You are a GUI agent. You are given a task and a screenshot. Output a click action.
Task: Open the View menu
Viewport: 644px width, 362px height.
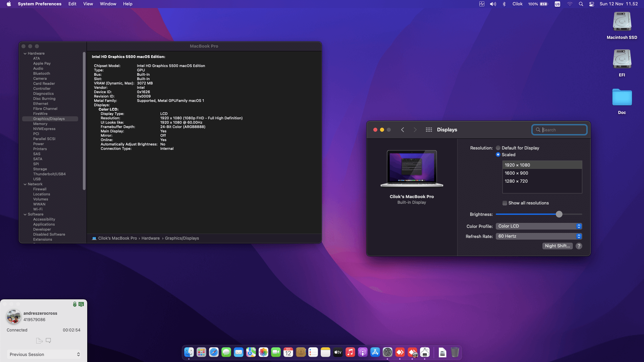[x=88, y=4]
